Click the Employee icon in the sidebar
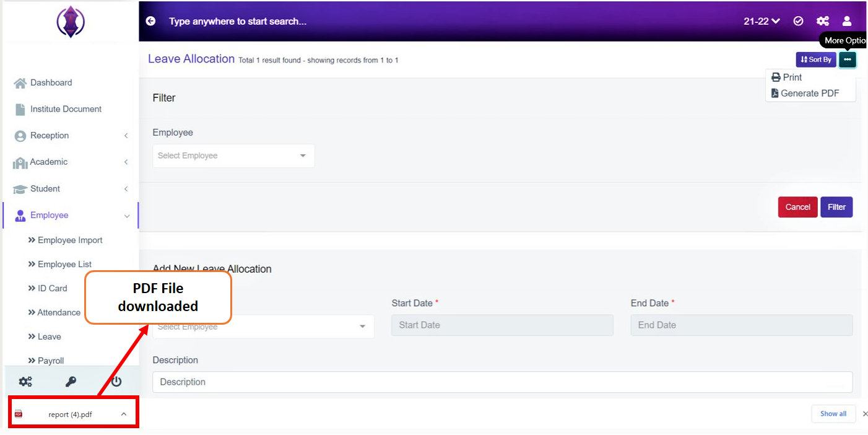Image resolution: width=868 pixels, height=435 pixels. click(20, 216)
